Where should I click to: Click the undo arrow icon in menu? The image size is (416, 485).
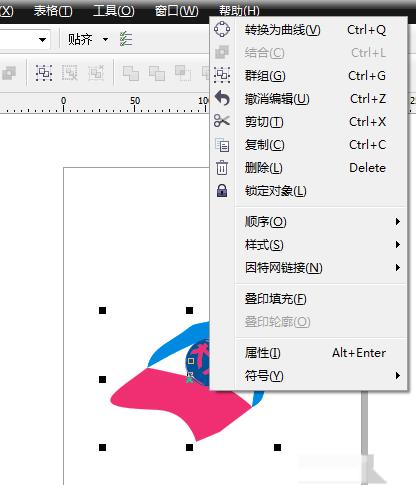pyautogui.click(x=222, y=98)
